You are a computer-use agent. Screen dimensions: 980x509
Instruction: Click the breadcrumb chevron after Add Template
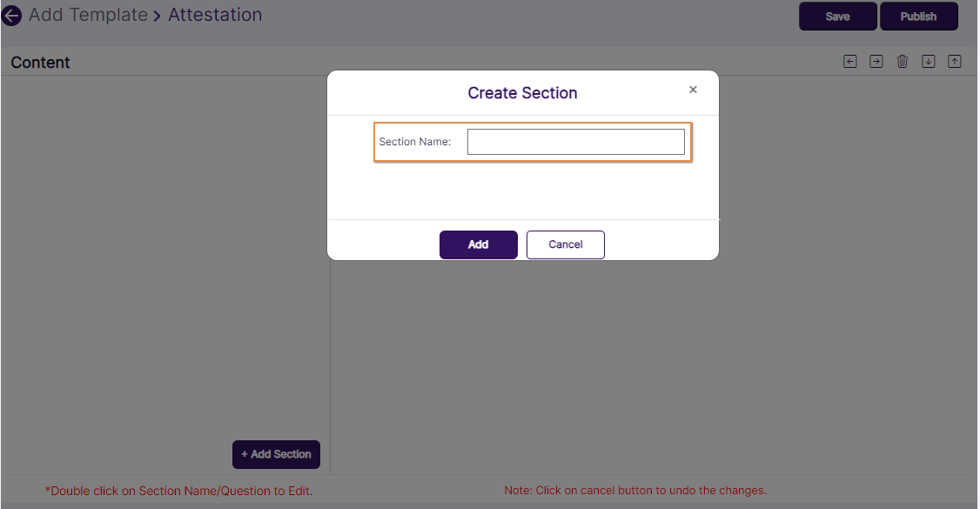pos(155,15)
